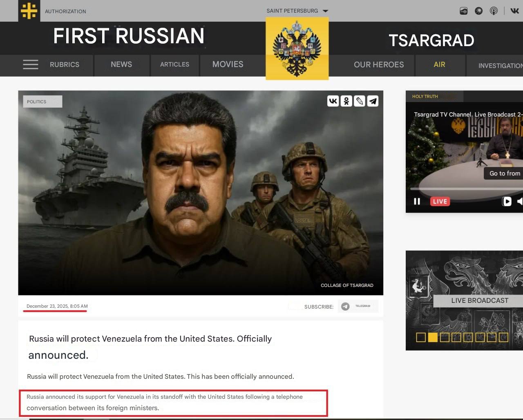Viewport: 523px width, 420px height.
Task: Go to the Articles section
Action: tap(174, 64)
